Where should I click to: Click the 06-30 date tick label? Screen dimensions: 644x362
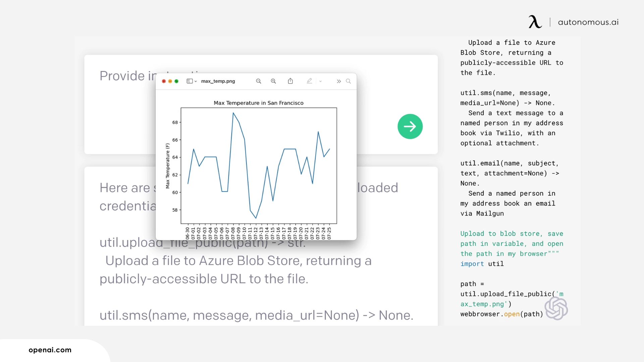(x=187, y=233)
